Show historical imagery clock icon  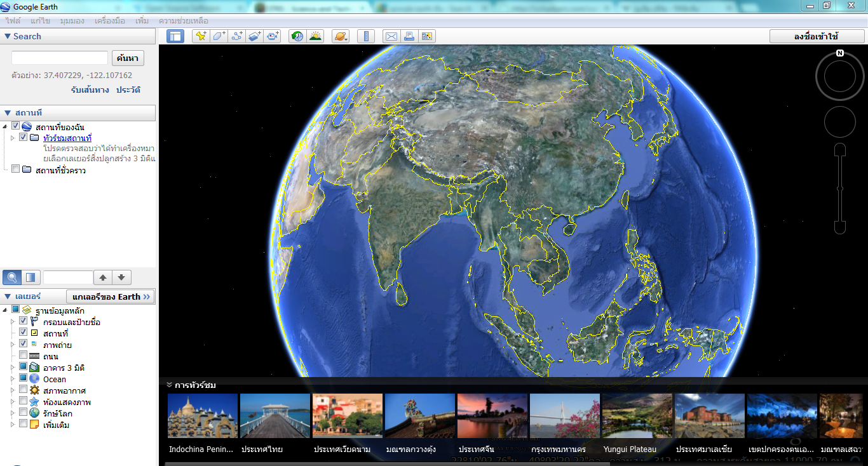click(297, 36)
